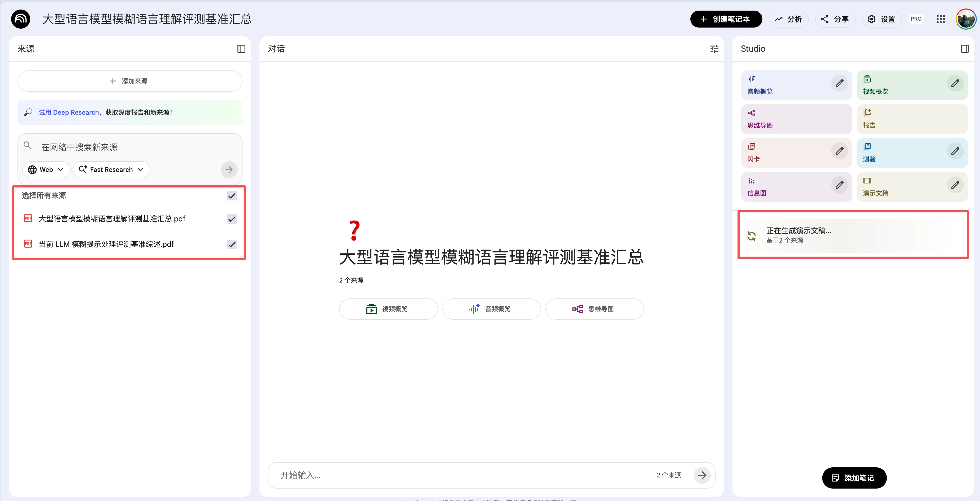The width and height of the screenshot is (980, 501).
Task: Click the NotebookLM logo icon
Action: pos(21,19)
